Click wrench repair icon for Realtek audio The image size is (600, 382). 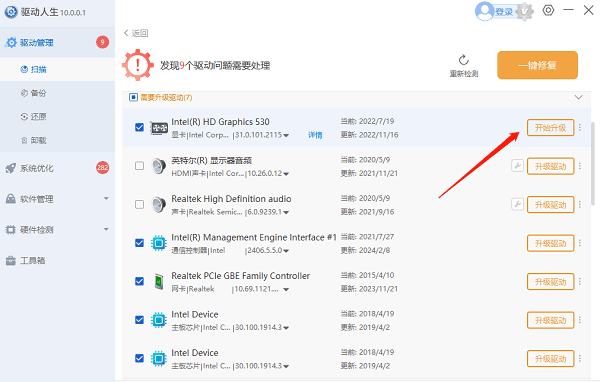click(517, 204)
